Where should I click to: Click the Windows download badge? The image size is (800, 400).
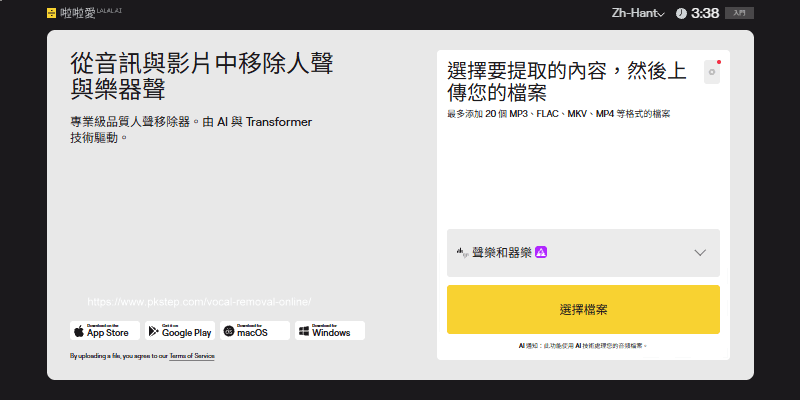330,331
